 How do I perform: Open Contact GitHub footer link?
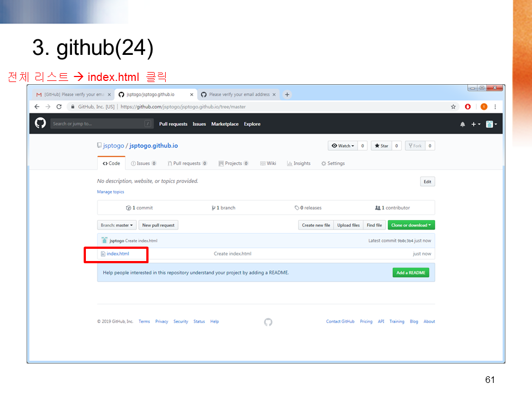(340, 321)
